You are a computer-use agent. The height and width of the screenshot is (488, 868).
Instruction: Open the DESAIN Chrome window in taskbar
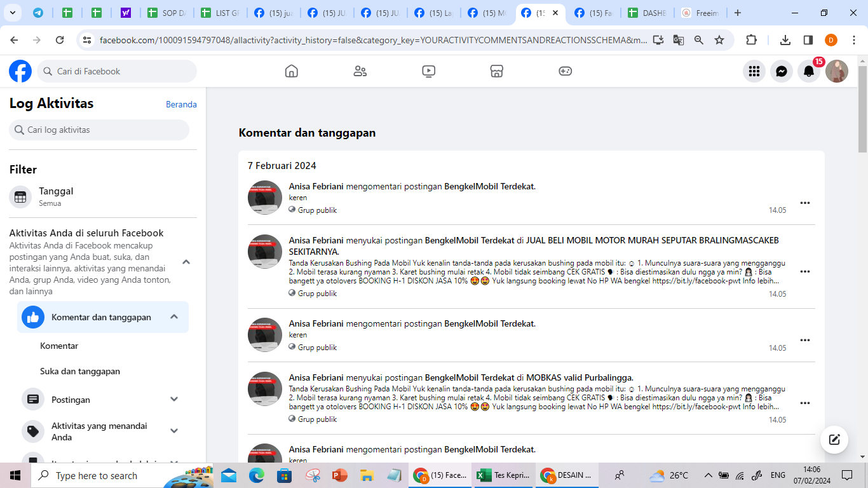coord(567,475)
